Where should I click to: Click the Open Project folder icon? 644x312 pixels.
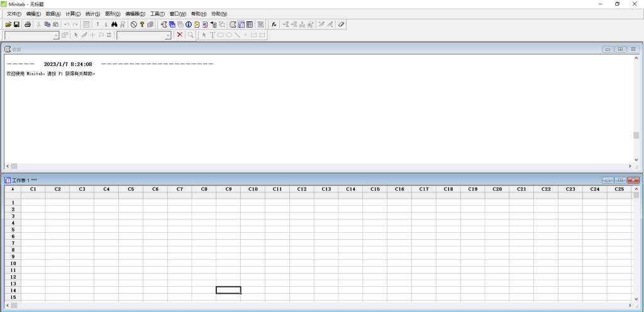pos(8,25)
